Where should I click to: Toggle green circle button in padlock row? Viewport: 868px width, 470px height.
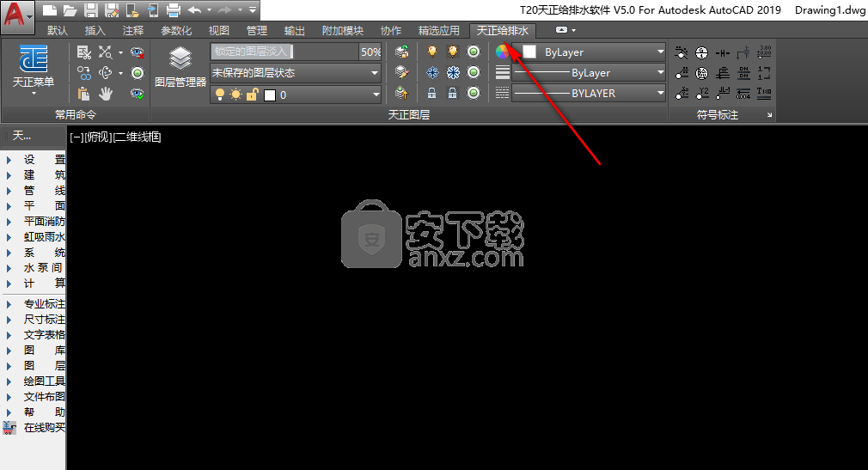coord(474,93)
